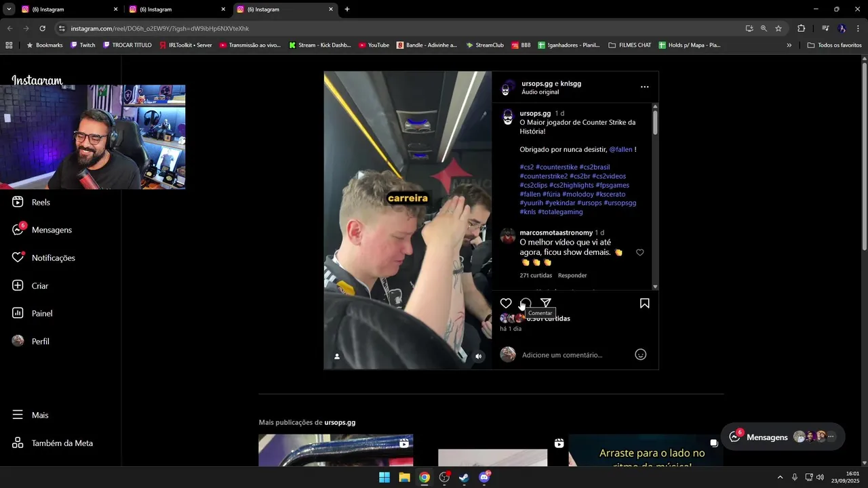Image resolution: width=868 pixels, height=488 pixels.
Task: Click the address bar URL
Action: pyautogui.click(x=159, y=28)
